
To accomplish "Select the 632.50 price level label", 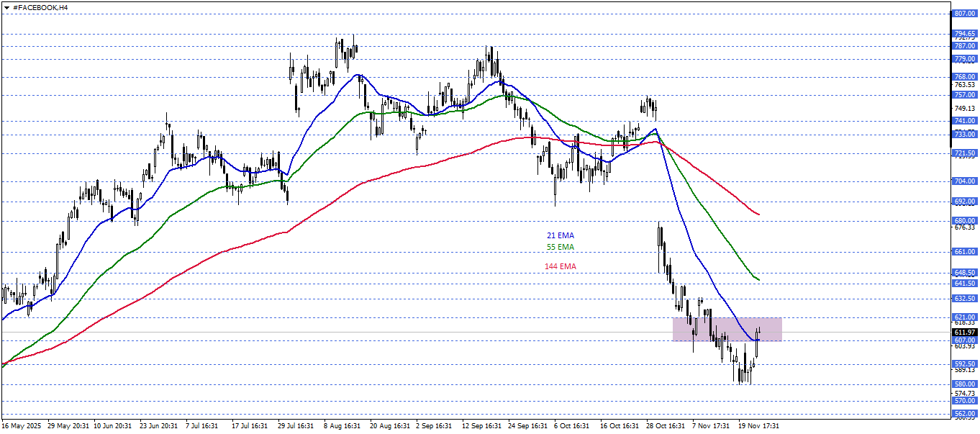I will 964,298.
